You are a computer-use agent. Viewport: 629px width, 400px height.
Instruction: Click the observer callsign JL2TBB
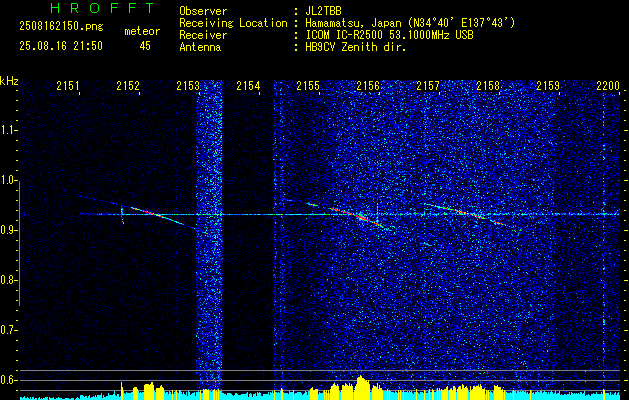pyautogui.click(x=323, y=11)
